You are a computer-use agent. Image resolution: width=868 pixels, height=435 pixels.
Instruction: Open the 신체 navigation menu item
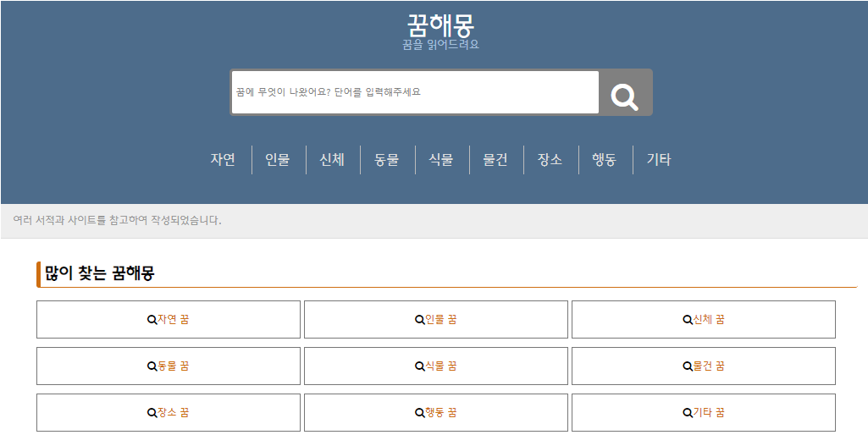tap(332, 159)
